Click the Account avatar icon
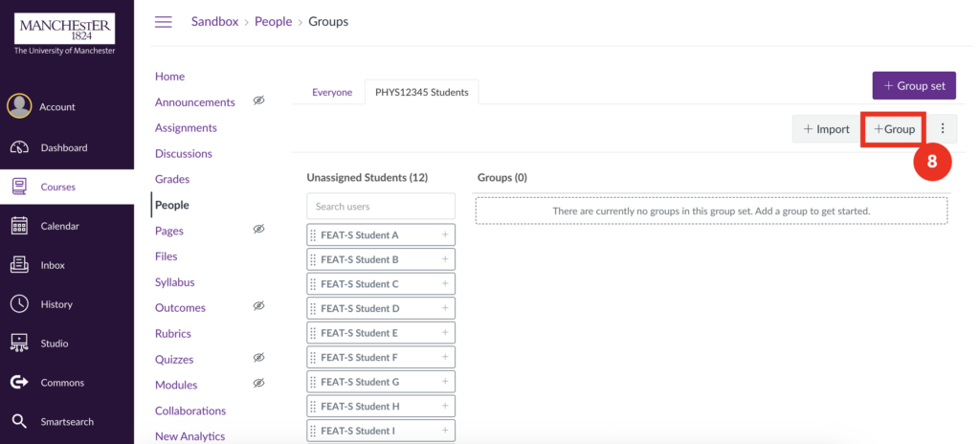The width and height of the screenshot is (980, 444). [x=19, y=106]
